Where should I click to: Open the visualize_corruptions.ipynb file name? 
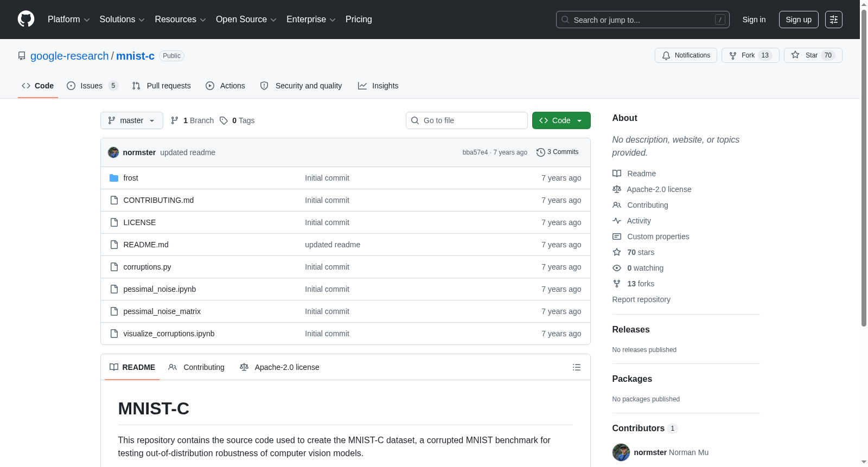[x=169, y=334]
